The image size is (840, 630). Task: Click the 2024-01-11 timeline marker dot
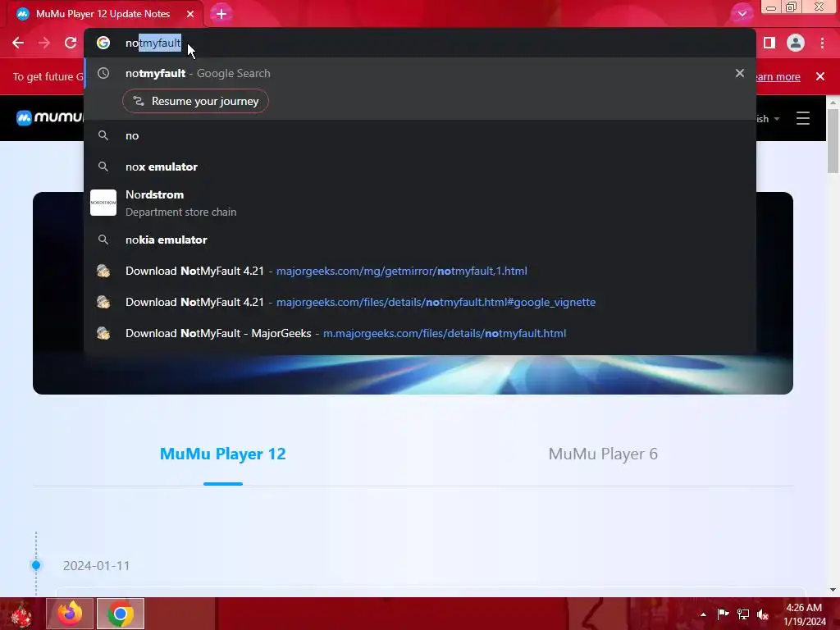click(x=36, y=565)
